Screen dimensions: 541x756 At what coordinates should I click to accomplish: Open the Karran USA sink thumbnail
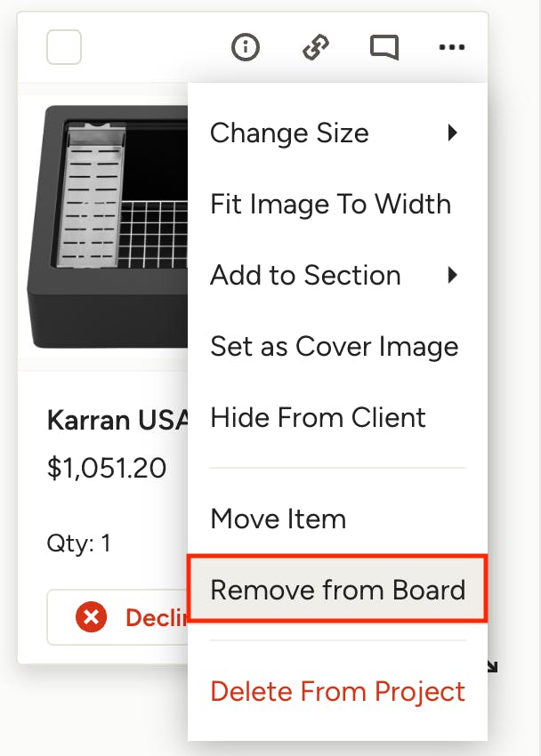click(x=108, y=227)
